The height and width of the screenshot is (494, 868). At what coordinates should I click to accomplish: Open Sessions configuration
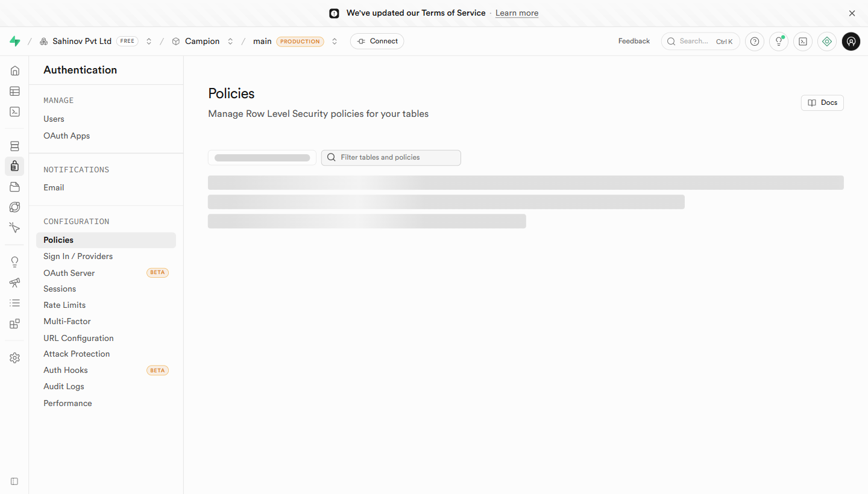coord(60,289)
